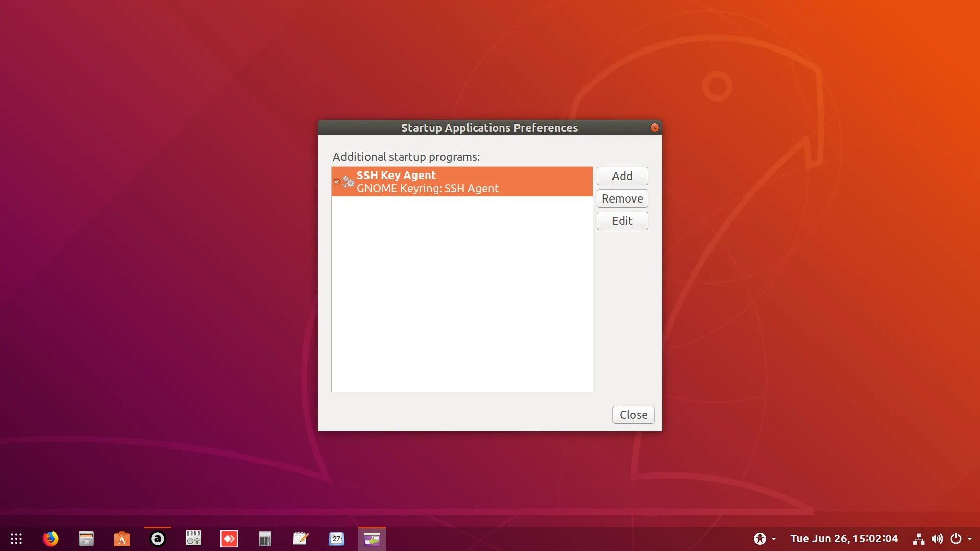Open the Text Editor notepad icon
The width and height of the screenshot is (980, 551).
[x=301, y=539]
